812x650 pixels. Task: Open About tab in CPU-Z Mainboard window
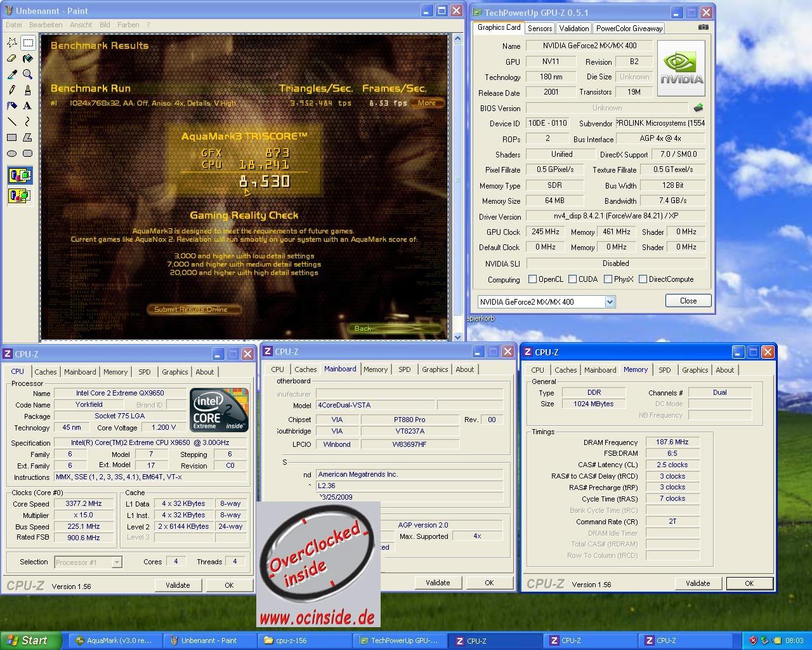(465, 369)
